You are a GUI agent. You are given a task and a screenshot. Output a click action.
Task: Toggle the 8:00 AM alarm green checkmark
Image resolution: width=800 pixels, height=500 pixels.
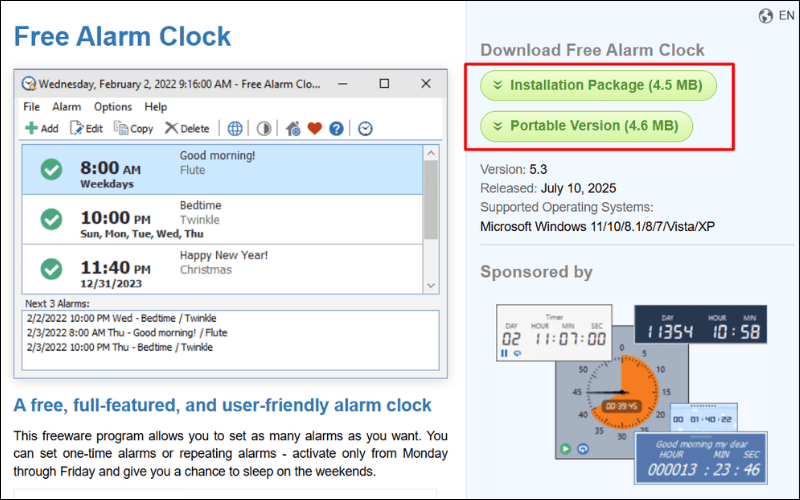pos(52,169)
